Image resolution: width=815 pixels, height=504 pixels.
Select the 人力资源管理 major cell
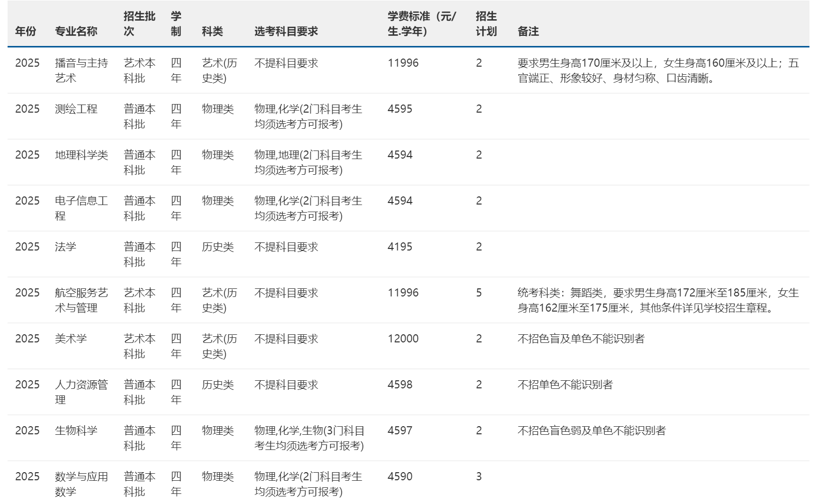[x=81, y=392]
